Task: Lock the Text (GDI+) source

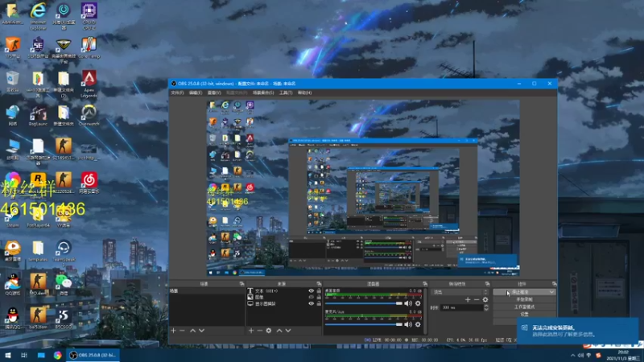Action: [319, 291]
